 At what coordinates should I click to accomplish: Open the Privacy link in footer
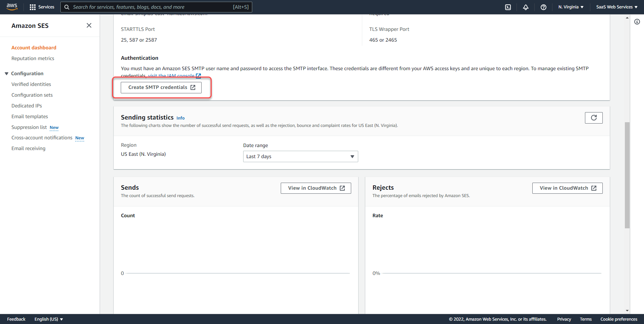tap(564, 319)
